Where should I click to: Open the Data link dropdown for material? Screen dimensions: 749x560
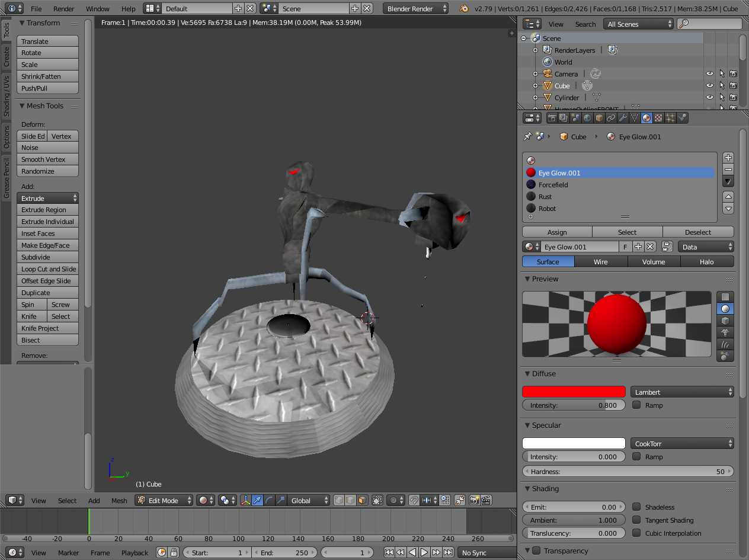click(x=706, y=247)
